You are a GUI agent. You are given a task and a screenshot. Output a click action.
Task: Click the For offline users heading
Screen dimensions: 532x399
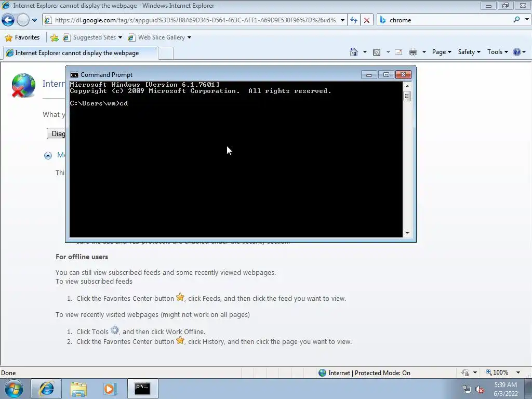pyautogui.click(x=82, y=257)
